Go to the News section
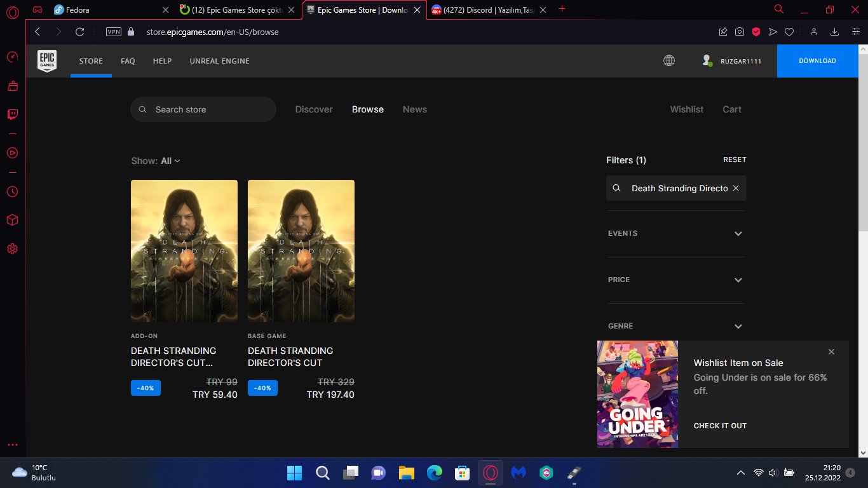This screenshot has width=868, height=488. point(415,109)
